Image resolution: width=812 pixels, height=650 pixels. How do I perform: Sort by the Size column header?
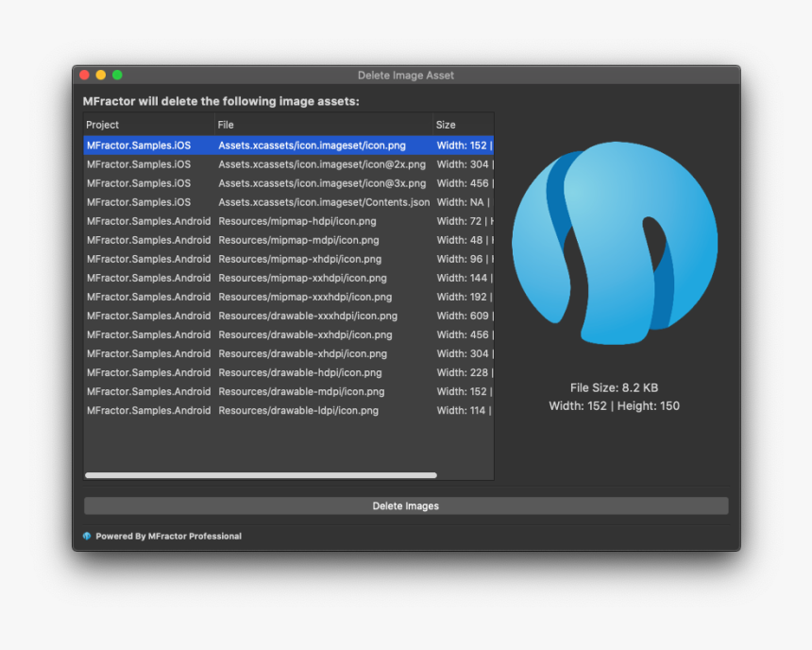pyautogui.click(x=464, y=125)
